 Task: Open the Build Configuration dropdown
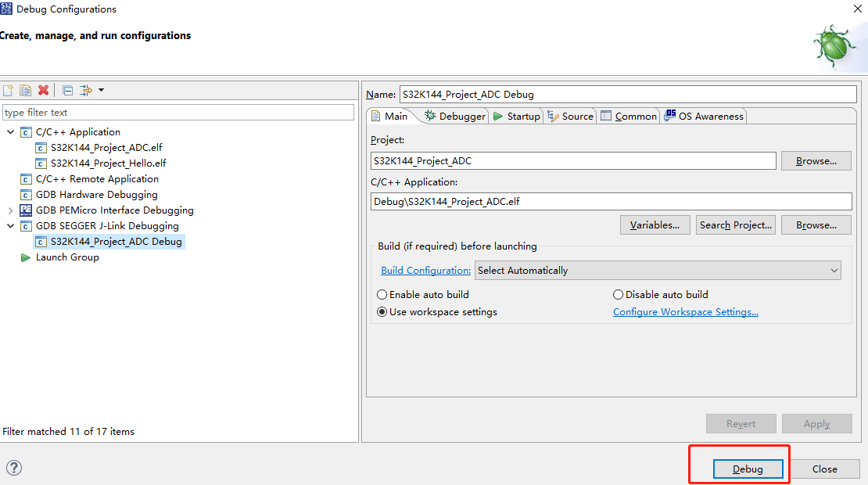point(658,270)
